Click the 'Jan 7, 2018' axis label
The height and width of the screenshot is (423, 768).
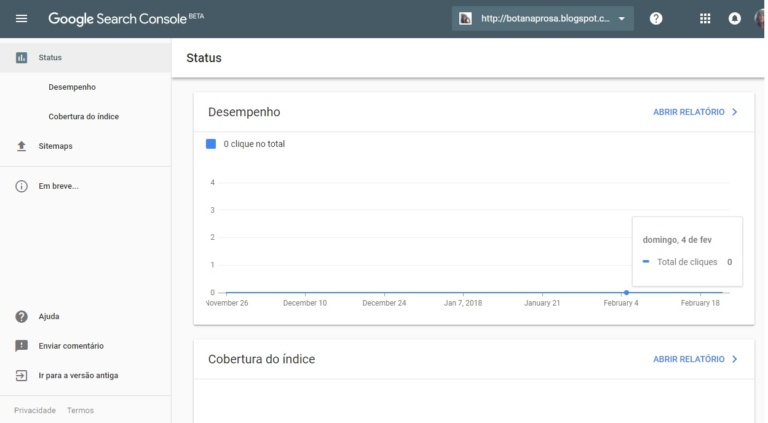coord(463,303)
